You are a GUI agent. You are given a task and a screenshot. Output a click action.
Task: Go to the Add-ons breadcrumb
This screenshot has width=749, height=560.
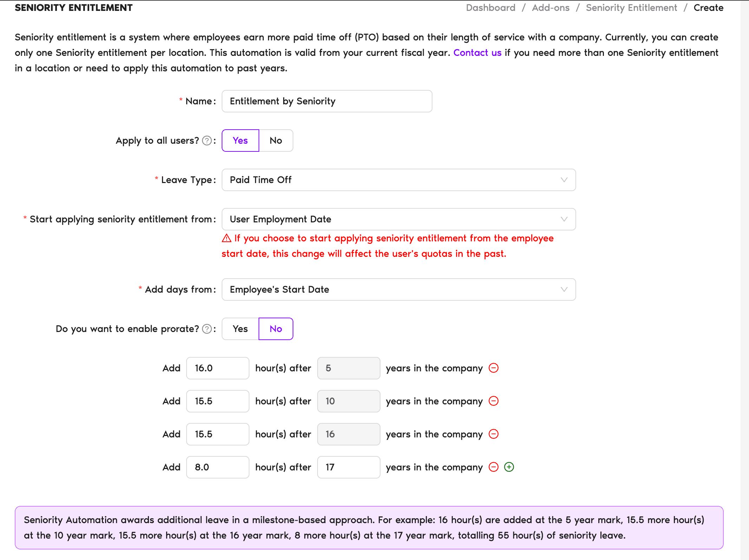(x=551, y=7)
